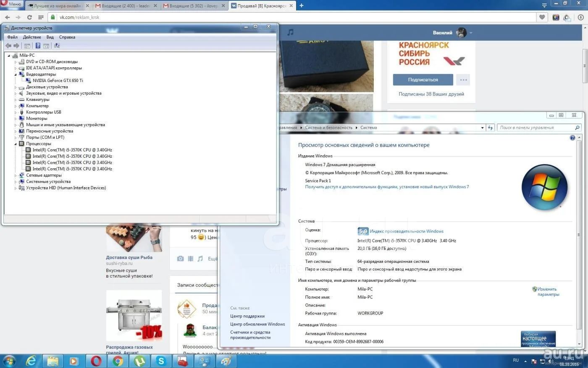Click refresh icon beside System window address bar
This screenshot has width=588, height=368.
490,127
